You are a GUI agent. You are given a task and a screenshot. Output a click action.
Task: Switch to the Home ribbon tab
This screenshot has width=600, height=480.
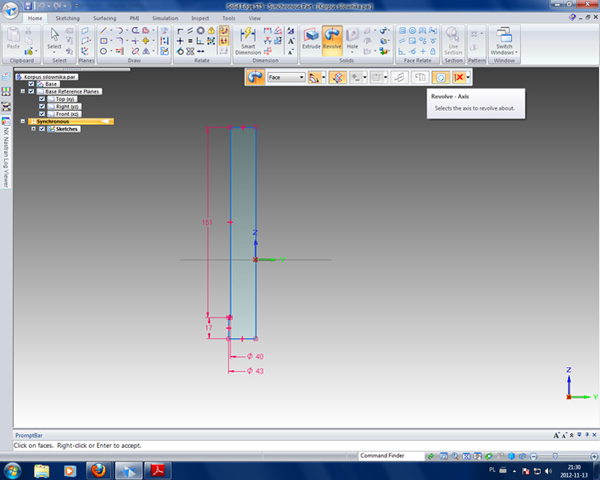[35, 18]
